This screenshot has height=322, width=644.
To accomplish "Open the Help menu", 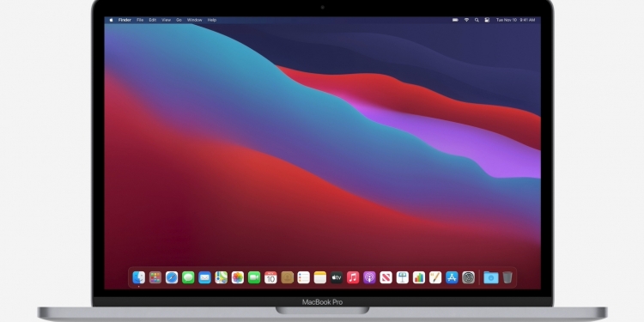I will 211,20.
